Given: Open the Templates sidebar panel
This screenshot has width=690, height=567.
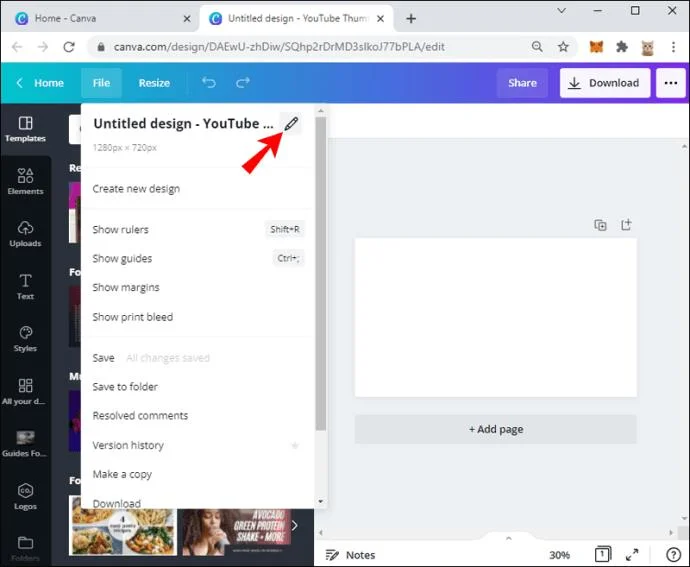Looking at the screenshot, I should (25, 129).
